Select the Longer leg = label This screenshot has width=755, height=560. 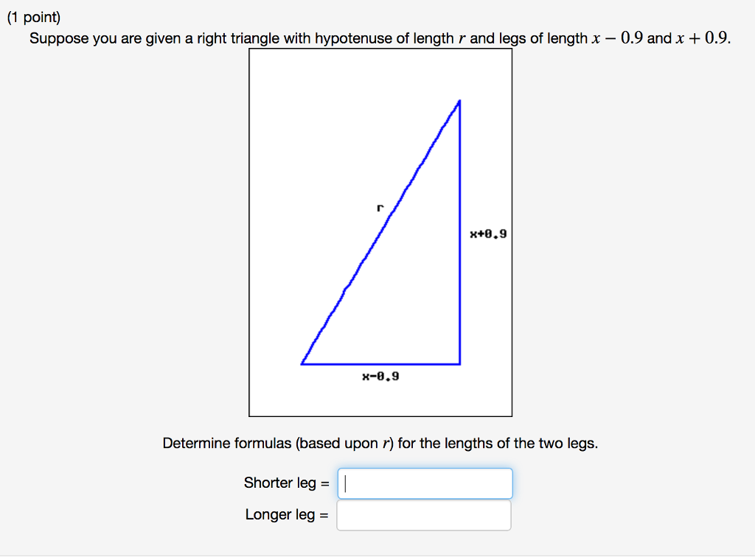pos(285,514)
